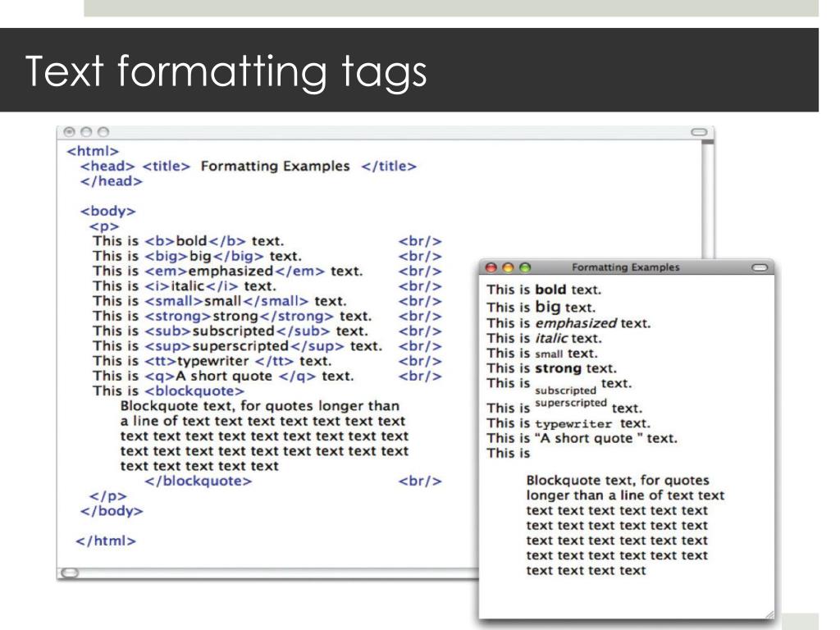Click the toolbar pill button in Formatting Examples window
Viewport: 840px width, 630px height.
(x=760, y=267)
